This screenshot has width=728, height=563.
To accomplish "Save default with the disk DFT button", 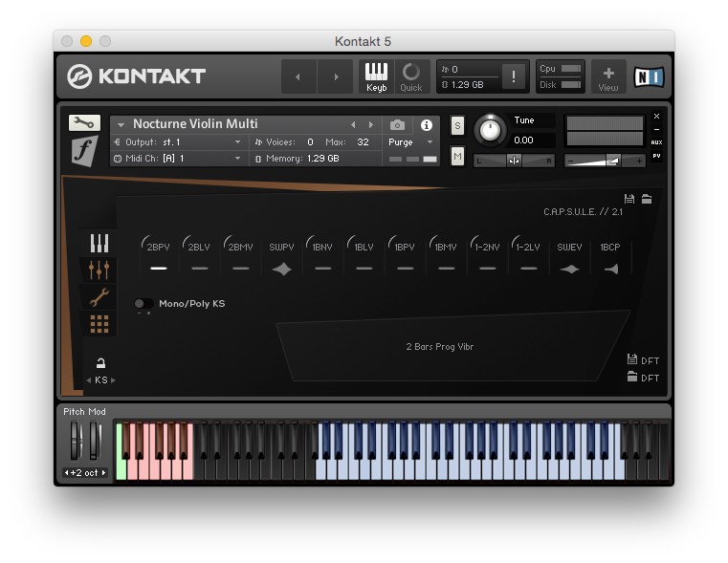I will point(643,359).
